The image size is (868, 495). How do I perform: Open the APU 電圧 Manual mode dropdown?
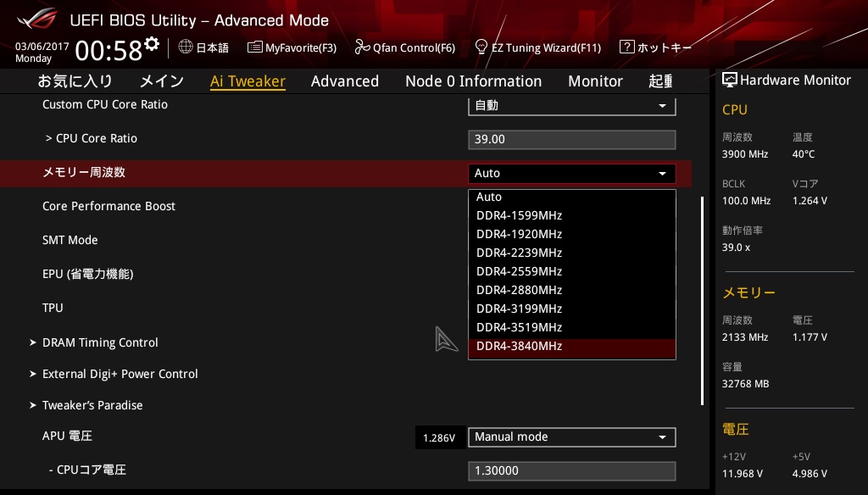572,437
